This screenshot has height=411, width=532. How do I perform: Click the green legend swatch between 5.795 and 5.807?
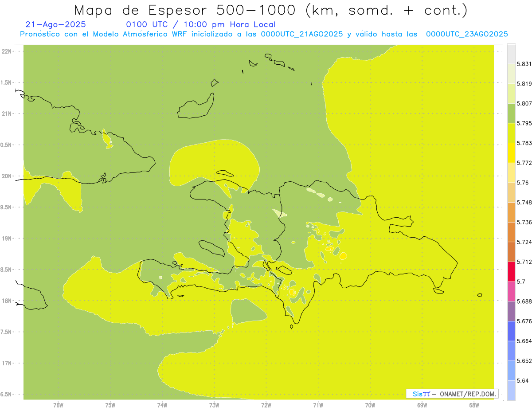tap(511, 113)
